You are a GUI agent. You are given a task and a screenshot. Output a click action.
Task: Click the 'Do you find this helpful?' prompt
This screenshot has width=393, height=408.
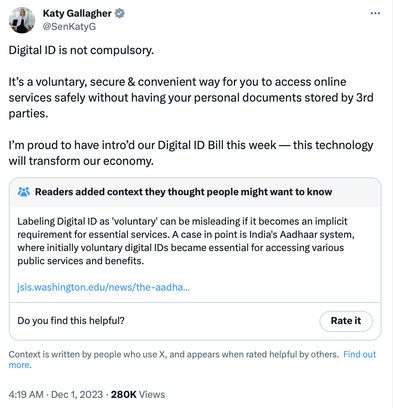[x=71, y=321]
